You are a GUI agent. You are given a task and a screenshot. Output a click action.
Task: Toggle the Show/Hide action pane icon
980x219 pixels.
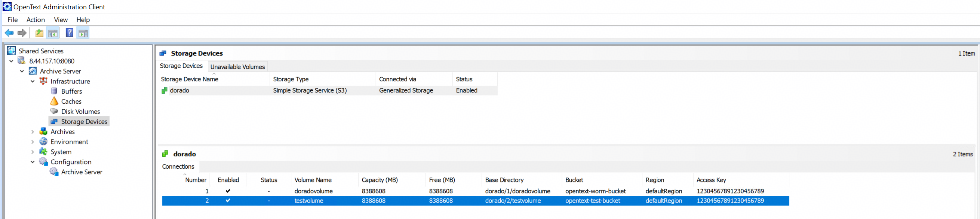coord(83,33)
